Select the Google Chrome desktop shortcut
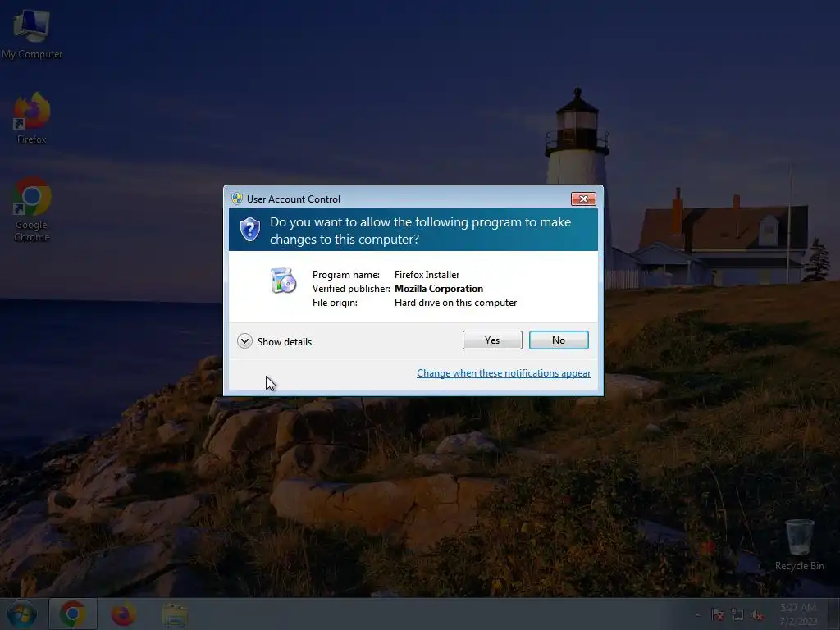This screenshot has height=630, width=840. tap(32, 209)
